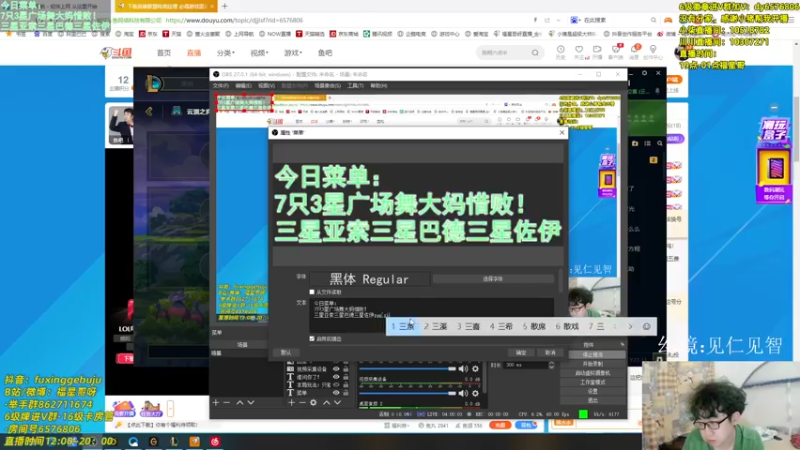Expand the Douyu 视频 dropdown
This screenshot has height=450, width=800.
(x=259, y=53)
